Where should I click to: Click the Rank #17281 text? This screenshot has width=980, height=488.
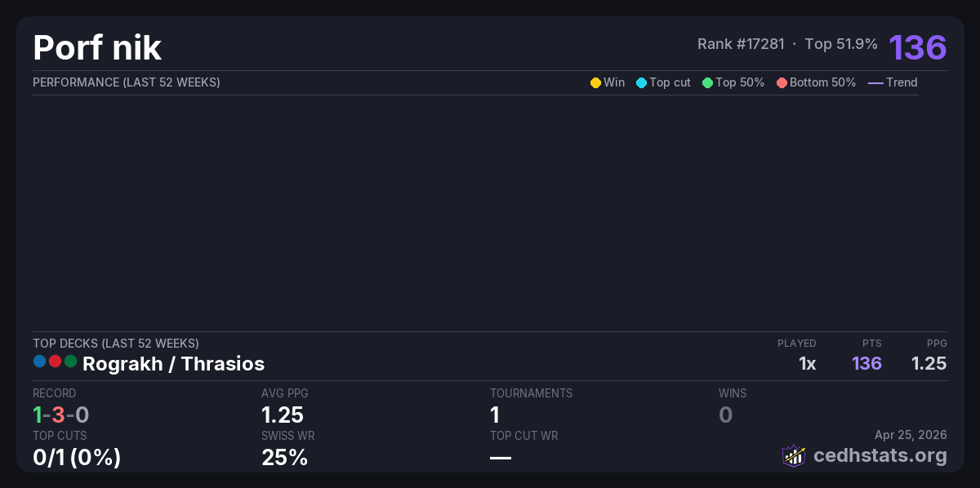pyautogui.click(x=741, y=44)
